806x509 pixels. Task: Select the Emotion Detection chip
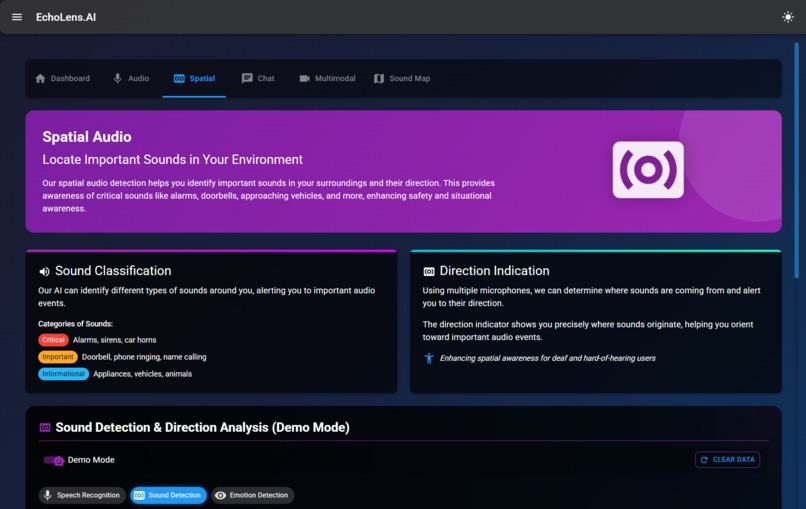coord(252,495)
